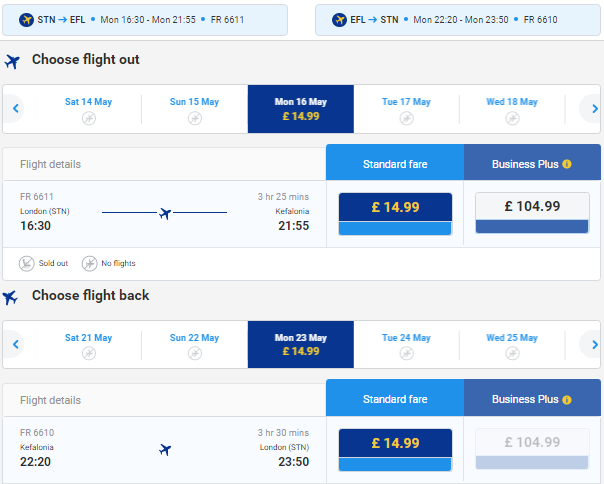The image size is (604, 484).
Task: Click the plane icon beside Choose flight out
Action: point(12,62)
